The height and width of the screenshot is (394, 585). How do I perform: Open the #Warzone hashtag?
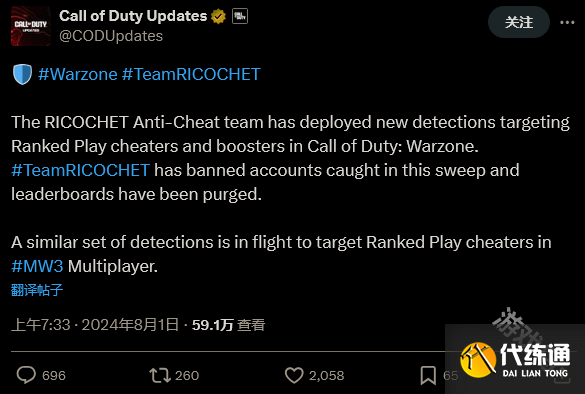(78, 74)
